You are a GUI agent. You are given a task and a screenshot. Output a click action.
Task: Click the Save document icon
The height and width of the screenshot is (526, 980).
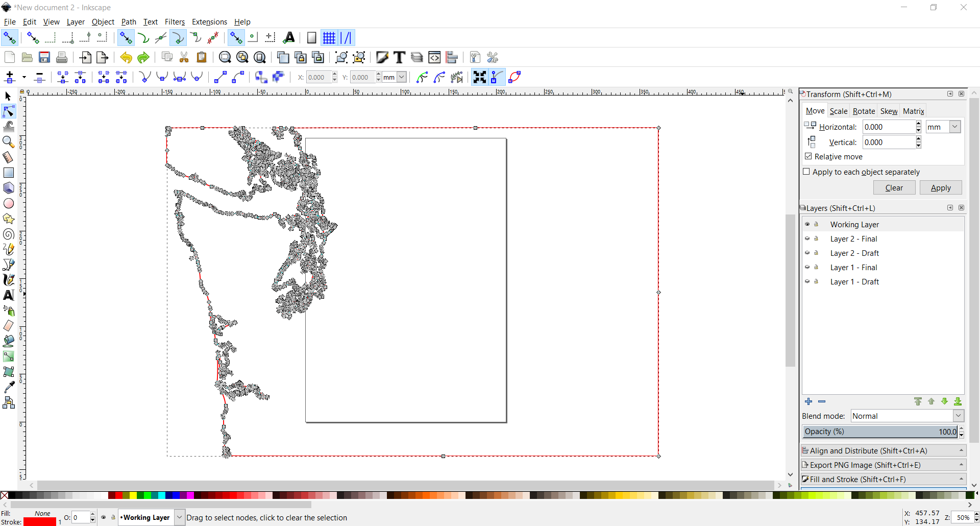coord(44,57)
